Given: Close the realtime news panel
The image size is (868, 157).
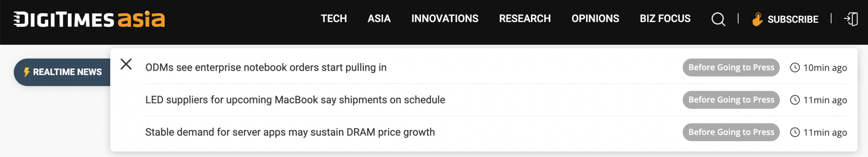Looking at the screenshot, I should 126,64.
